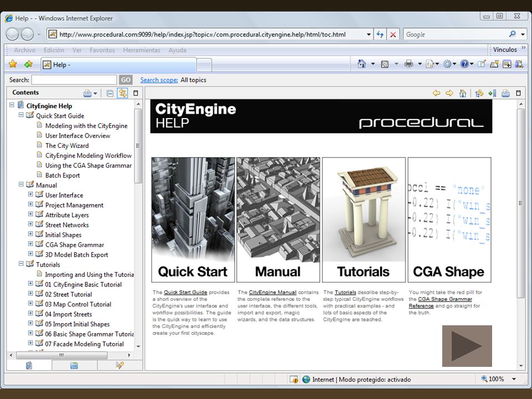Print the help page from content toolbar

(x=505, y=93)
